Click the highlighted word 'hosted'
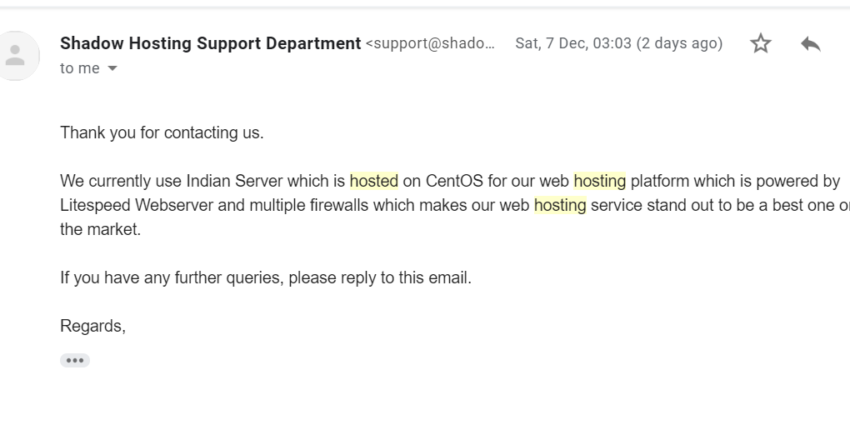850x435 pixels. point(374,181)
